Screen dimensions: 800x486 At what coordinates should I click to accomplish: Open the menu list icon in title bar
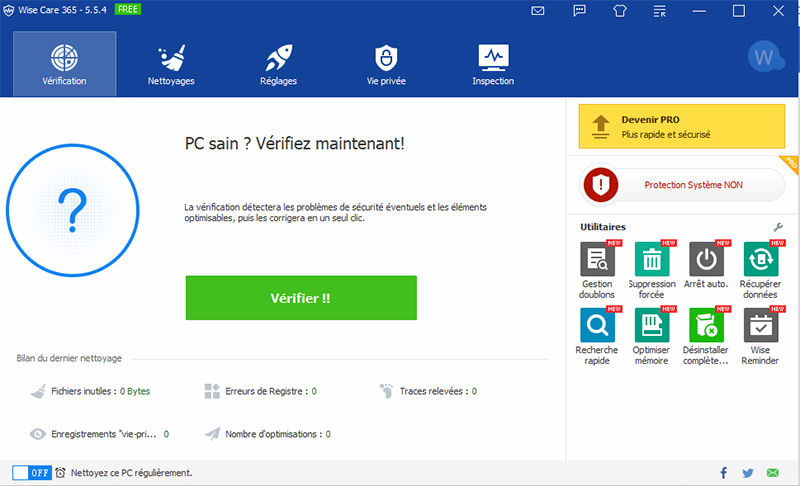point(660,11)
